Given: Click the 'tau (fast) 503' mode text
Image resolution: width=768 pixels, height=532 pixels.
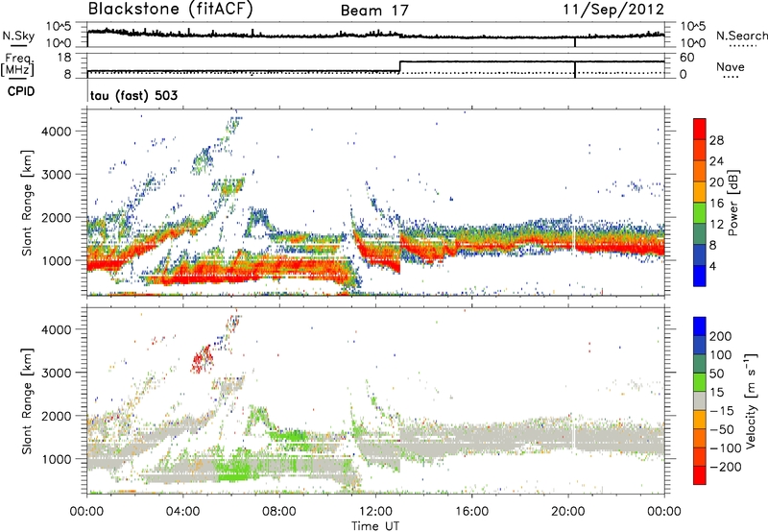Looking at the screenshot, I should pyautogui.click(x=133, y=95).
